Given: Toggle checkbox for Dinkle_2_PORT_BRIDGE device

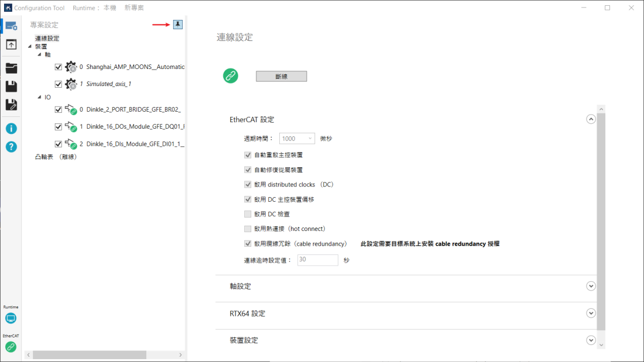Looking at the screenshot, I should click(58, 109).
